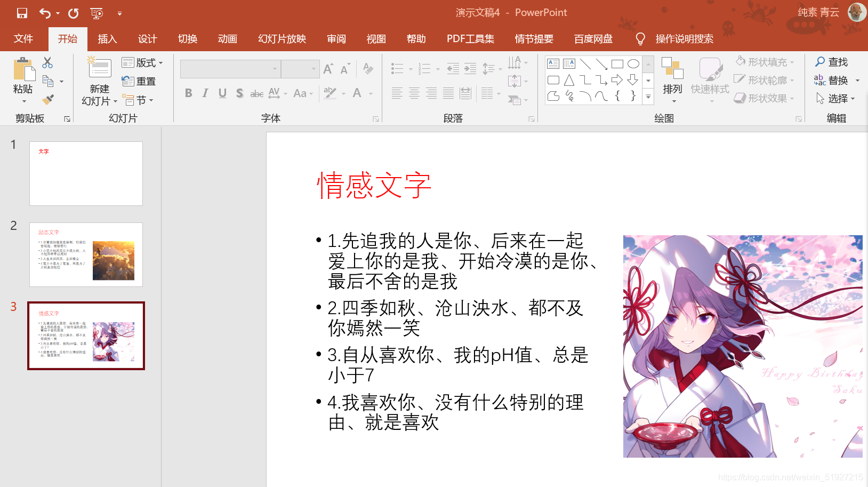Toggle justify text alignment
This screenshot has height=487, width=868.
click(x=448, y=93)
